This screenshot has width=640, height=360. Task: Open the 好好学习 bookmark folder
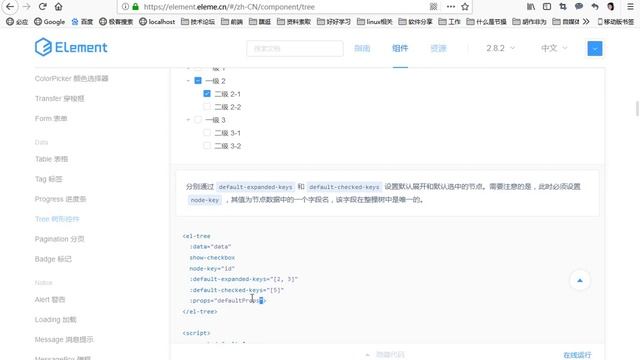click(x=334, y=22)
